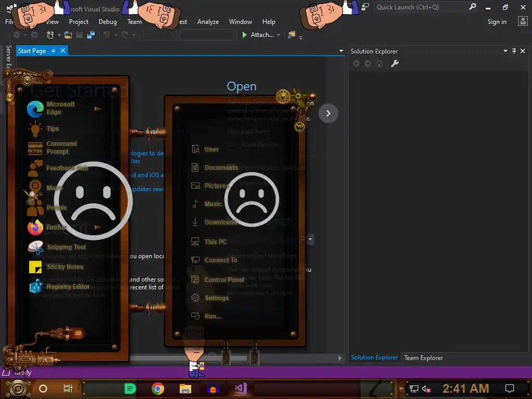This screenshot has height=399, width=532.
Task: Click the send feedback icon beside Quick Launch
Action: tap(365, 7)
